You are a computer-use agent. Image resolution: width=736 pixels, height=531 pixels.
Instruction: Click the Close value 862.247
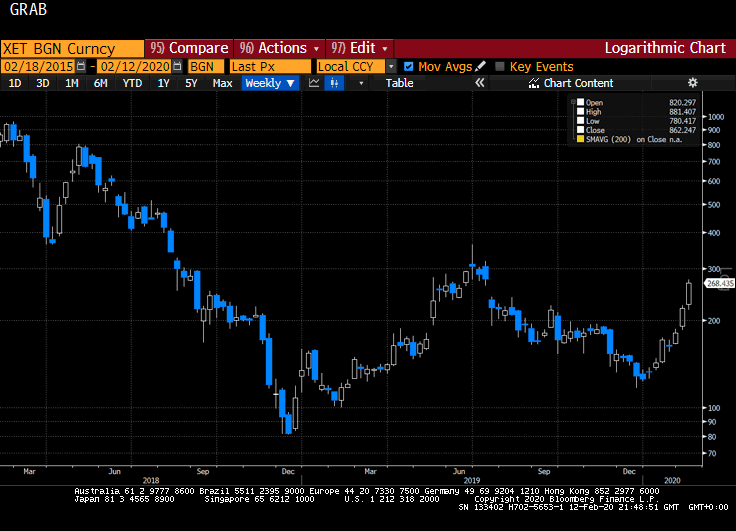coord(682,130)
